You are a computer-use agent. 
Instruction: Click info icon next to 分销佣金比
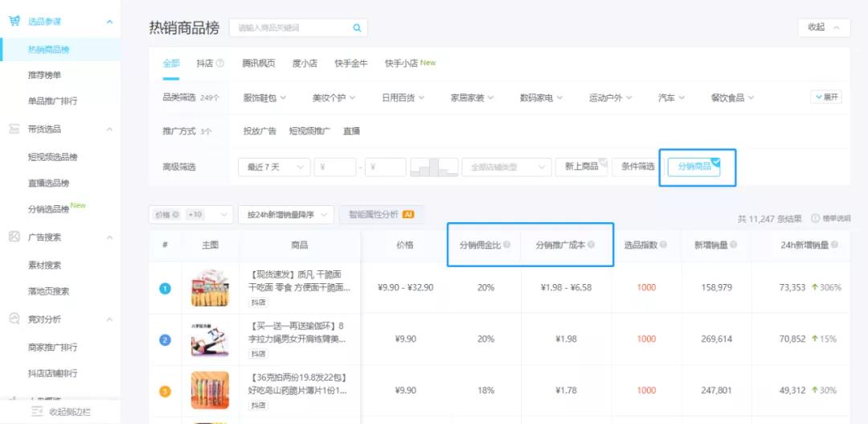point(506,245)
